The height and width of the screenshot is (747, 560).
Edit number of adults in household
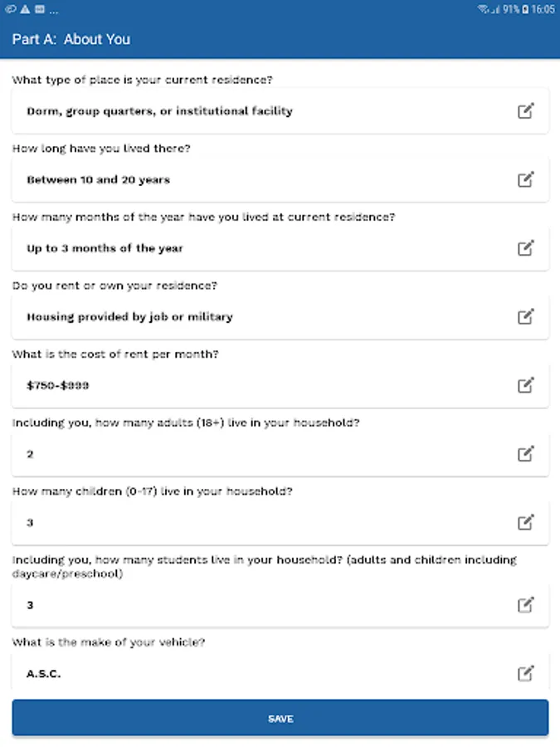526,454
